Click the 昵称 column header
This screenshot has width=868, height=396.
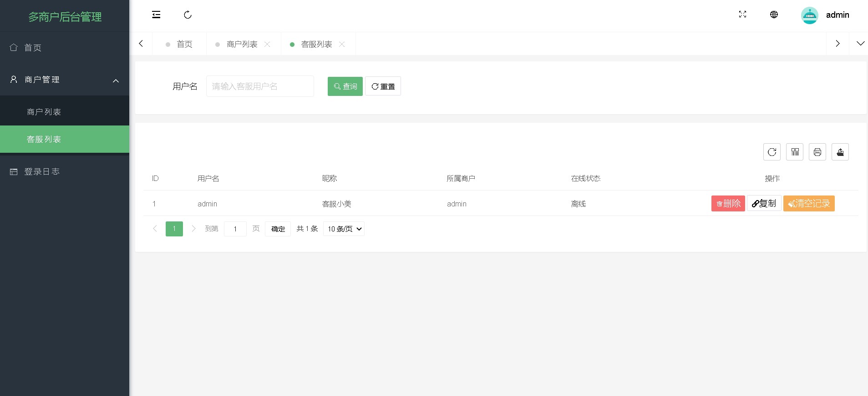(x=330, y=178)
